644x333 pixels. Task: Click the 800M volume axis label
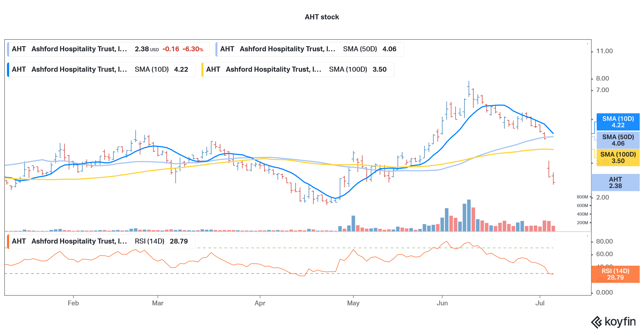[582, 197]
